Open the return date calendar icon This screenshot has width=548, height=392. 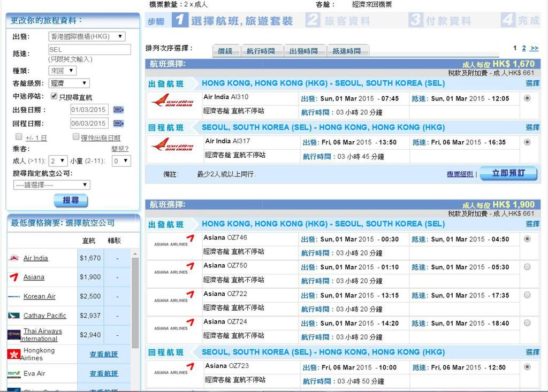pos(118,124)
